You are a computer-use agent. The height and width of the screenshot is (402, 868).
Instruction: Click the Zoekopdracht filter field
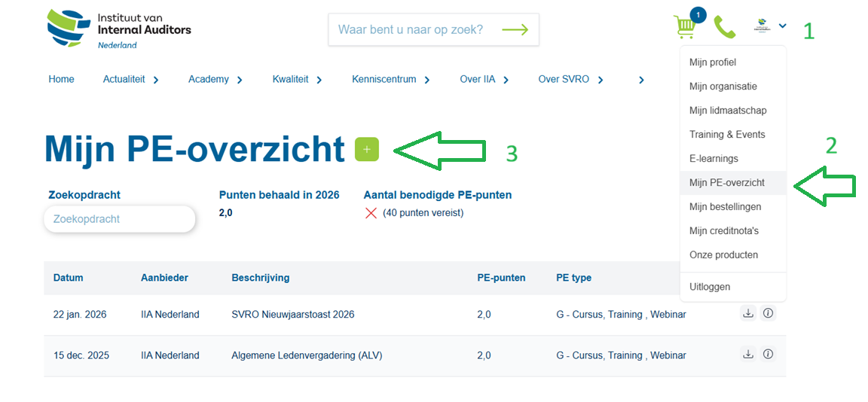[x=119, y=219]
